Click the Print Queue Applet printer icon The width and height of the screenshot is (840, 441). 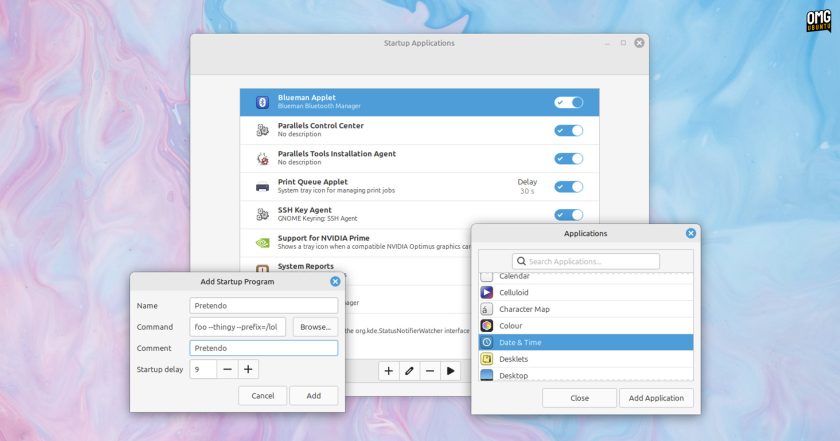click(262, 186)
